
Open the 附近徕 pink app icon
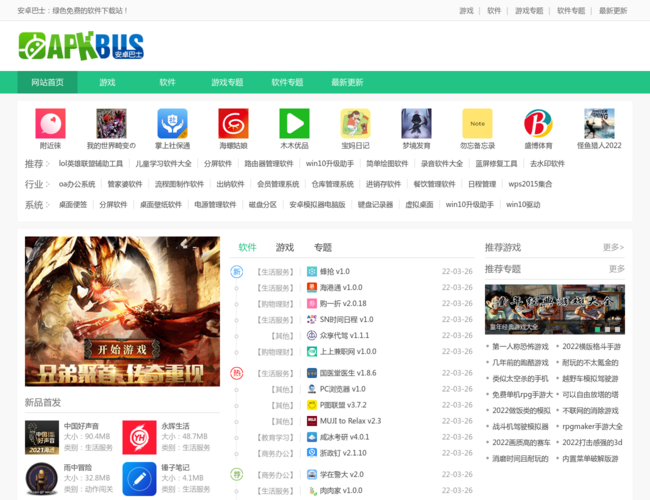point(50,123)
